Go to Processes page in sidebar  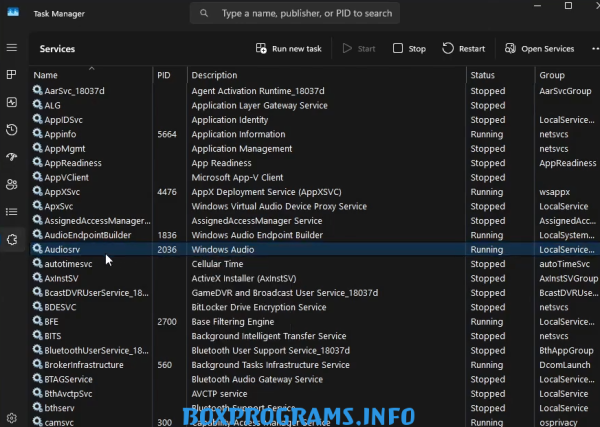point(11,75)
